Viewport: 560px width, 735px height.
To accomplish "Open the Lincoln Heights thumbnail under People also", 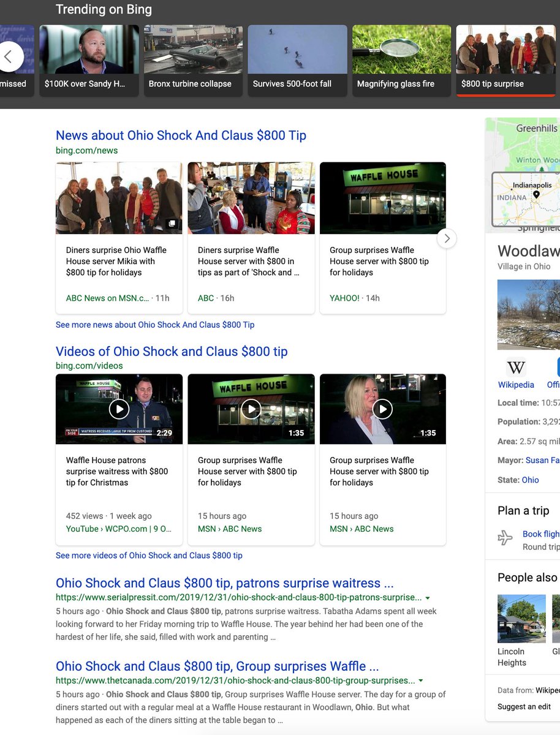I will (x=521, y=618).
